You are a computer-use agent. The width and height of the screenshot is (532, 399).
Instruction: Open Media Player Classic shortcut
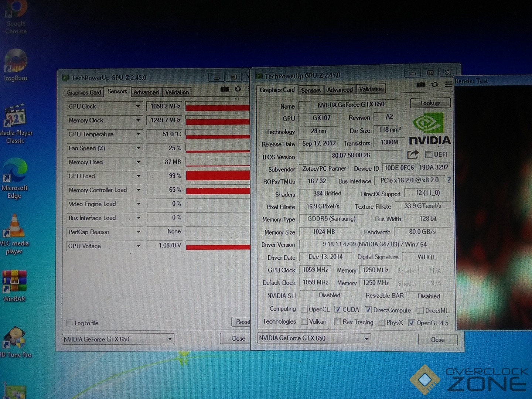click(x=16, y=124)
